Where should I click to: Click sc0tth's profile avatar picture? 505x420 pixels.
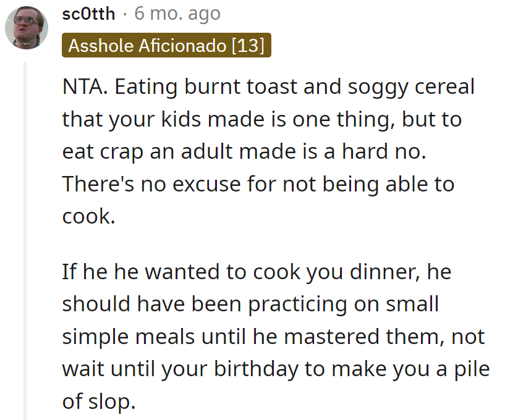click(26, 28)
